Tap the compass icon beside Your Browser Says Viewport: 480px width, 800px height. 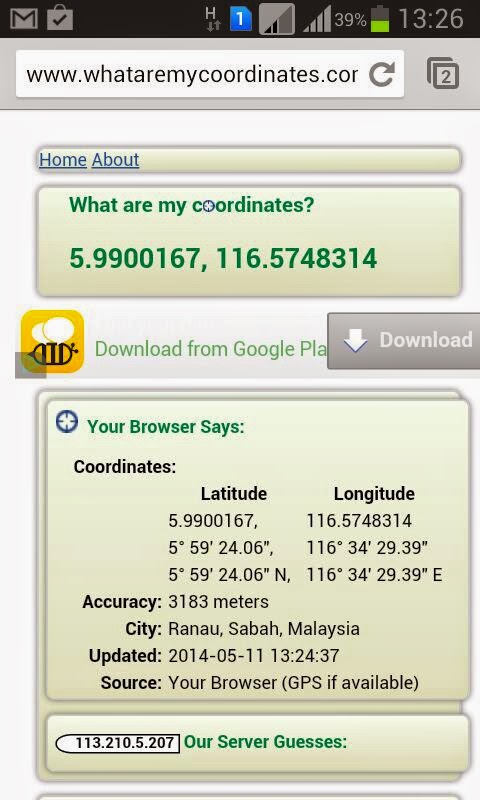[67, 422]
